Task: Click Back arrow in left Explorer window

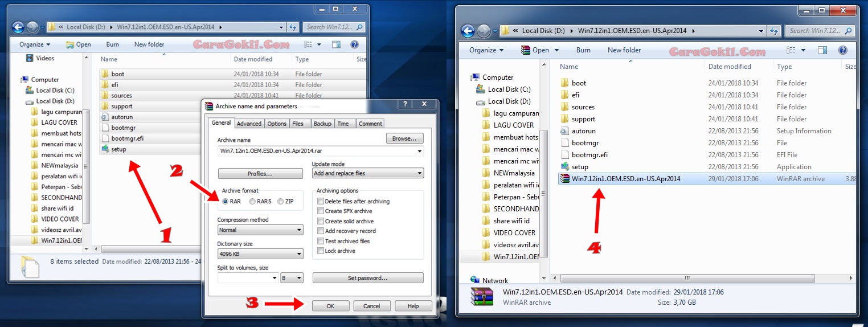Action: point(18,27)
